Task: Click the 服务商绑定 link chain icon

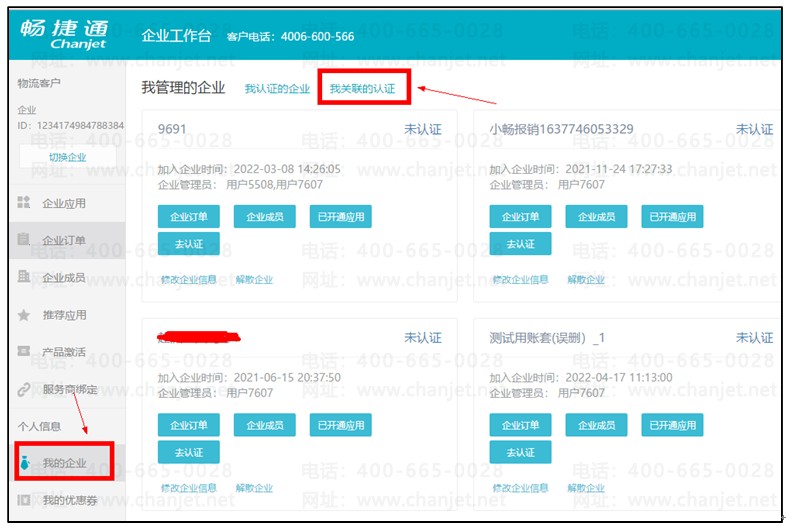Action: pos(24,389)
